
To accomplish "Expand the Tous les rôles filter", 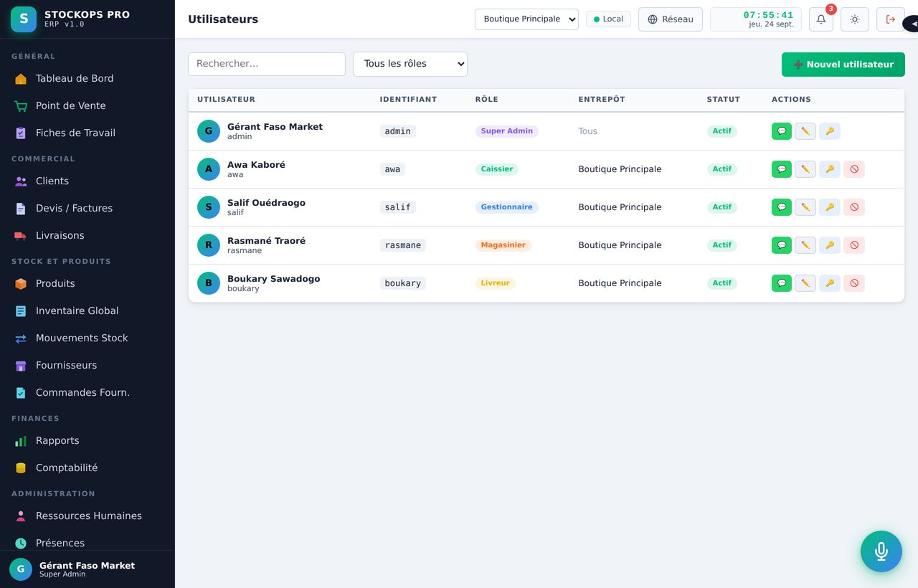I will [410, 64].
